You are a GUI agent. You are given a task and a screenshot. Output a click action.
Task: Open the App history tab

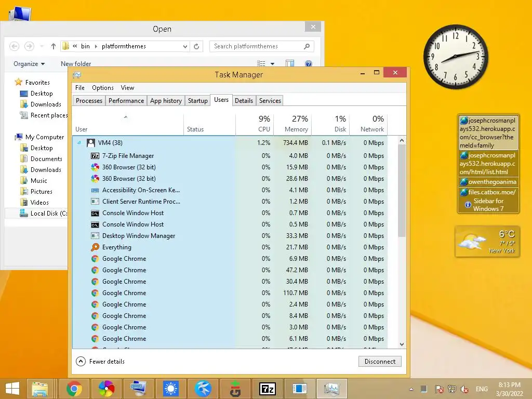(166, 101)
